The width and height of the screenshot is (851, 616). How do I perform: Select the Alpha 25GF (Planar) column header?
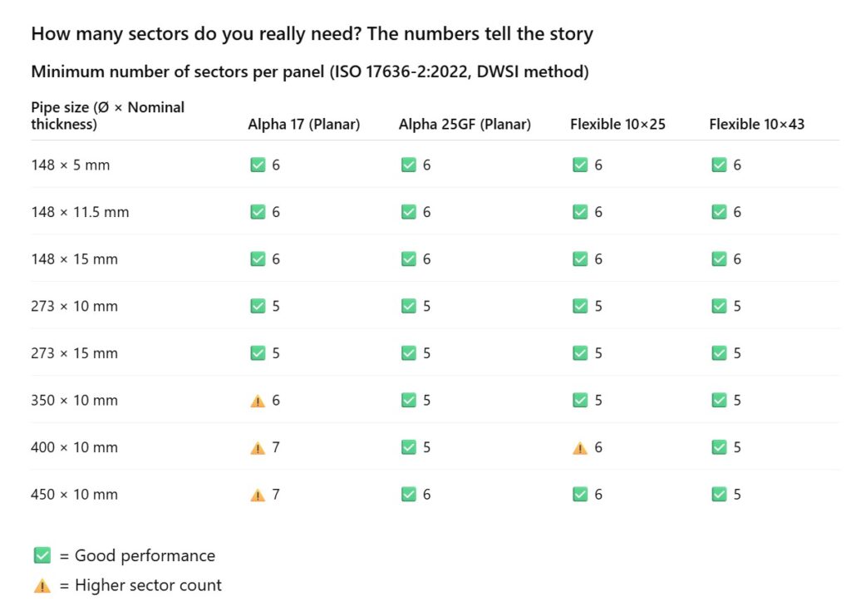465,125
